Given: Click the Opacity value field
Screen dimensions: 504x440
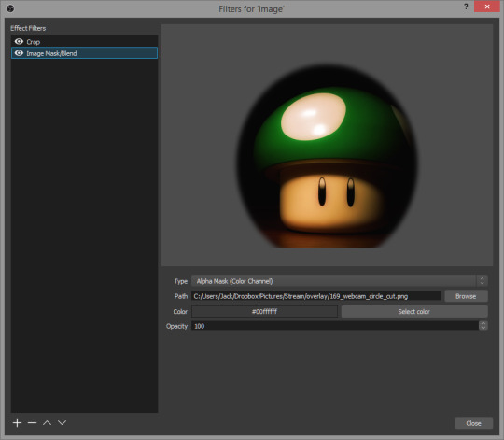Looking at the screenshot, I should click(335, 326).
